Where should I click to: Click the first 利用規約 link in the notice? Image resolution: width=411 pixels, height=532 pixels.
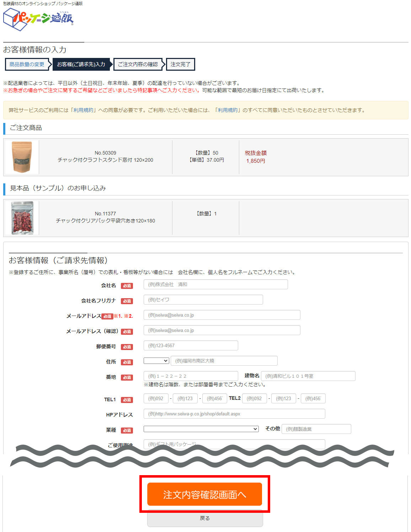[x=83, y=110]
